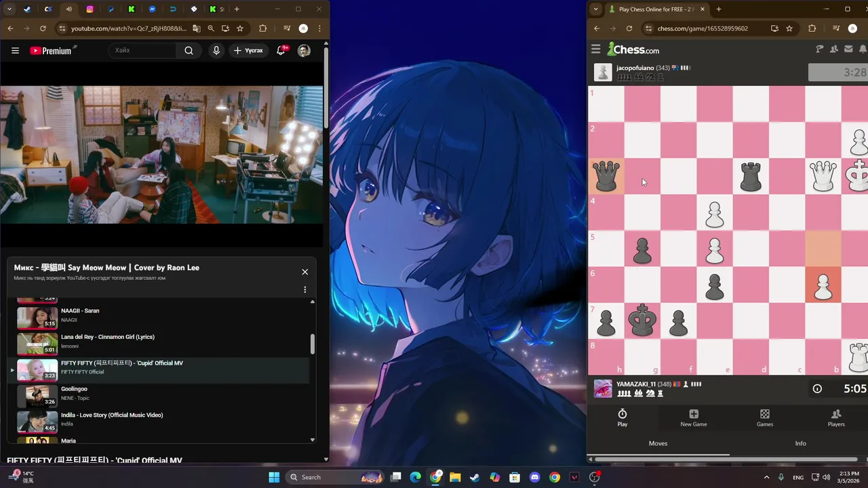Open the translate page icon in YouTube address bar
This screenshot has width=868, height=488.
(197, 28)
